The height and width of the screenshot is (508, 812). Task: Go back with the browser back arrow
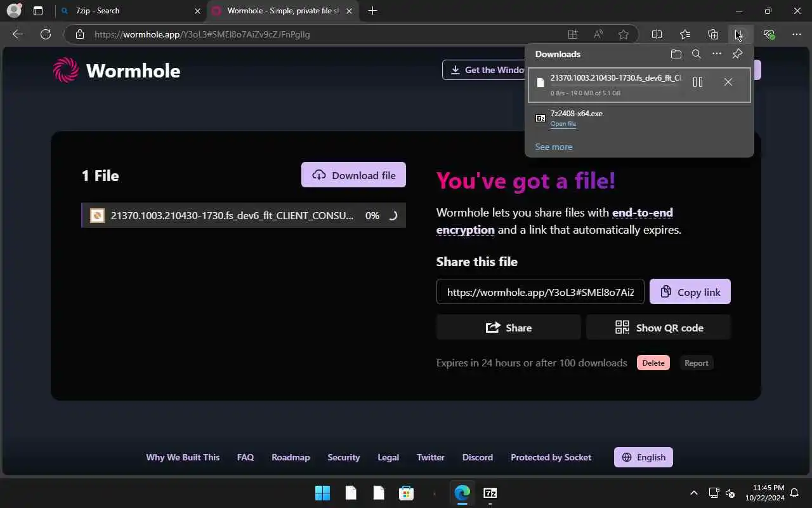tap(18, 34)
